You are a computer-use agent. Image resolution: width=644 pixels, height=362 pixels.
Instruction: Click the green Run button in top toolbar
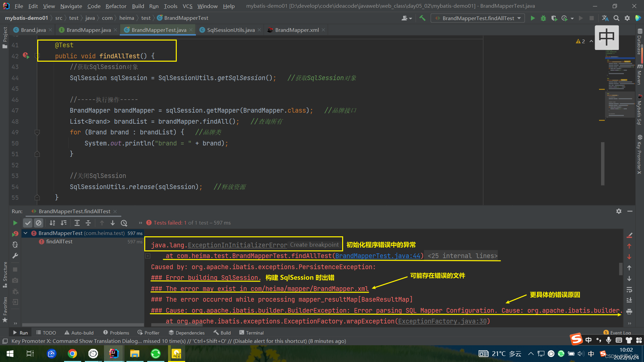[x=533, y=18]
